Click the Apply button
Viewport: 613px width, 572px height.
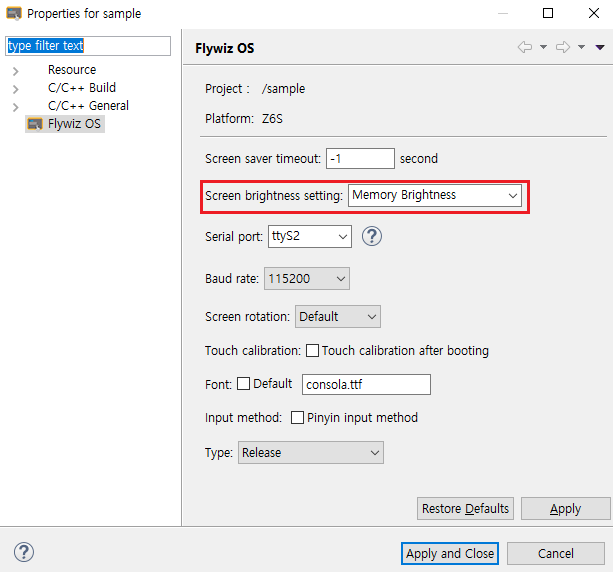click(x=565, y=509)
